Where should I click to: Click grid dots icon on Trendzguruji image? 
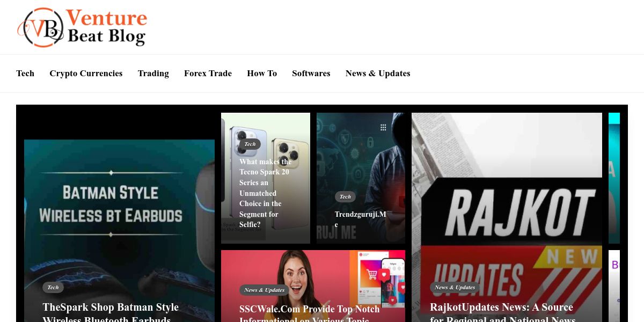point(383,127)
